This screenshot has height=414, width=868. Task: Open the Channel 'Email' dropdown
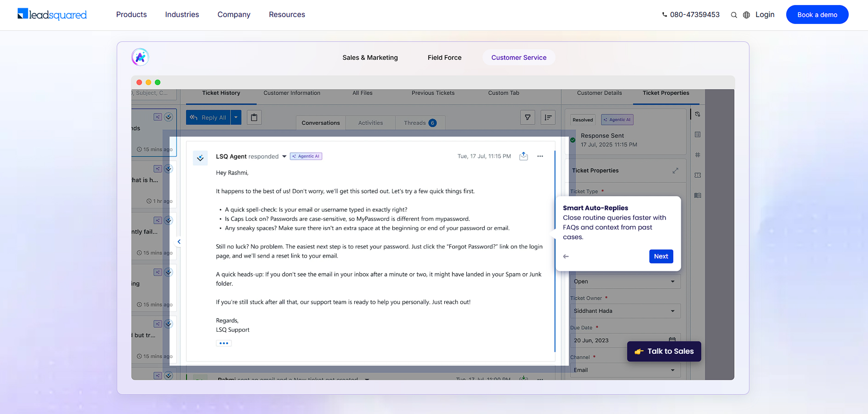tap(625, 370)
